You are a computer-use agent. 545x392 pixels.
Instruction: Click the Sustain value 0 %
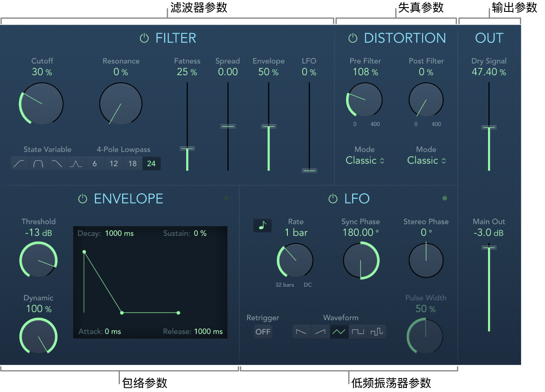(x=200, y=234)
